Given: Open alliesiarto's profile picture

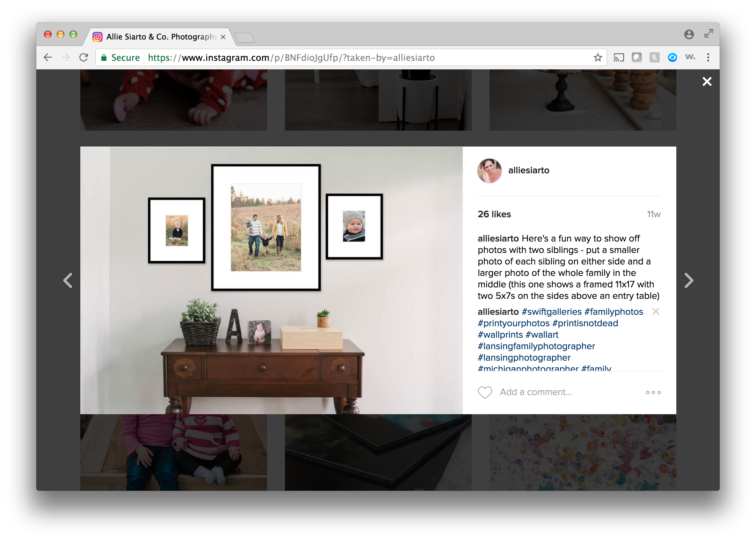Looking at the screenshot, I should pyautogui.click(x=489, y=170).
